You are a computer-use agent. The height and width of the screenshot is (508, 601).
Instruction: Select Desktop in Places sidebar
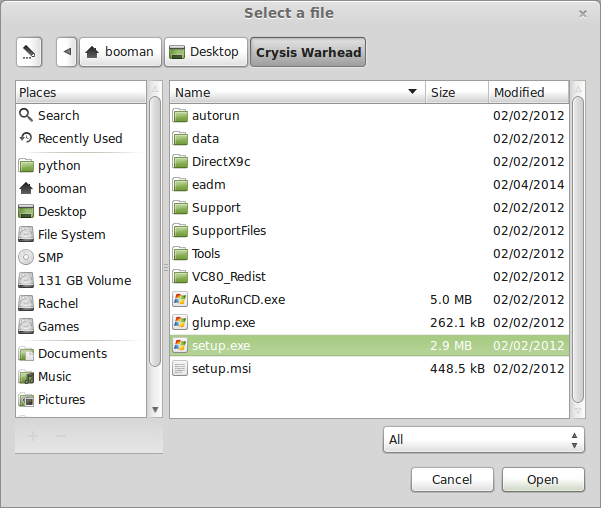pyautogui.click(x=81, y=212)
